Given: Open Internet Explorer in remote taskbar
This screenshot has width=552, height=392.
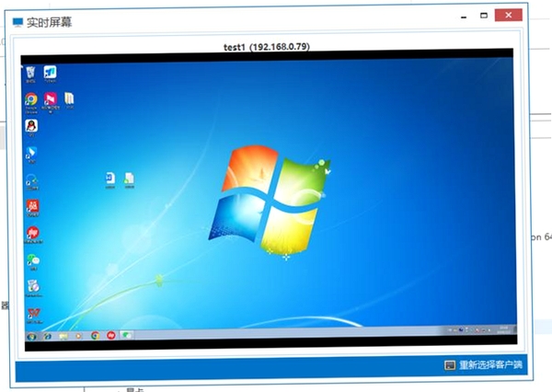Looking at the screenshot, I should tap(47, 337).
